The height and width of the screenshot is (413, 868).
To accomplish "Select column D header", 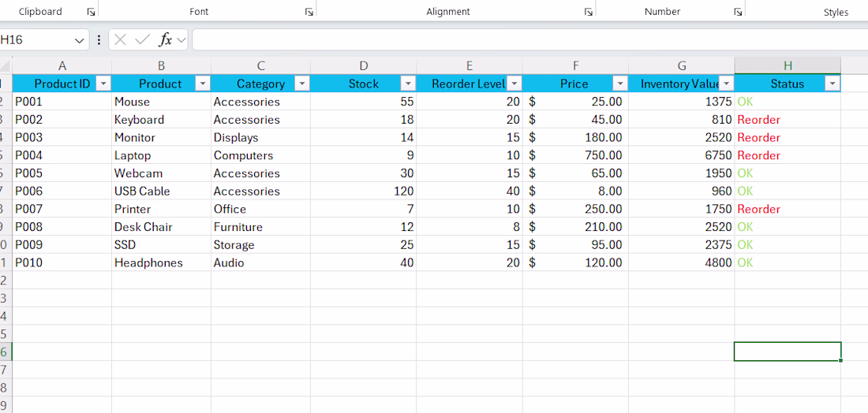I will pos(363,65).
